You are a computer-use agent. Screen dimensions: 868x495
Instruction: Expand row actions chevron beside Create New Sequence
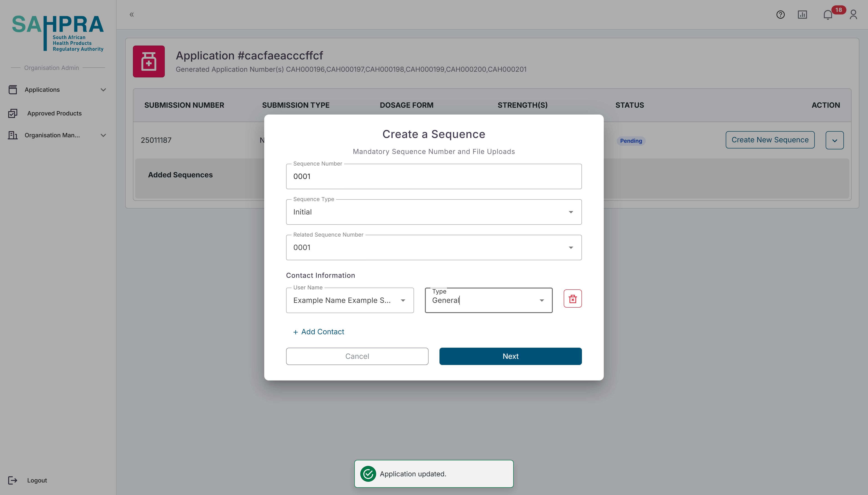pyautogui.click(x=835, y=140)
